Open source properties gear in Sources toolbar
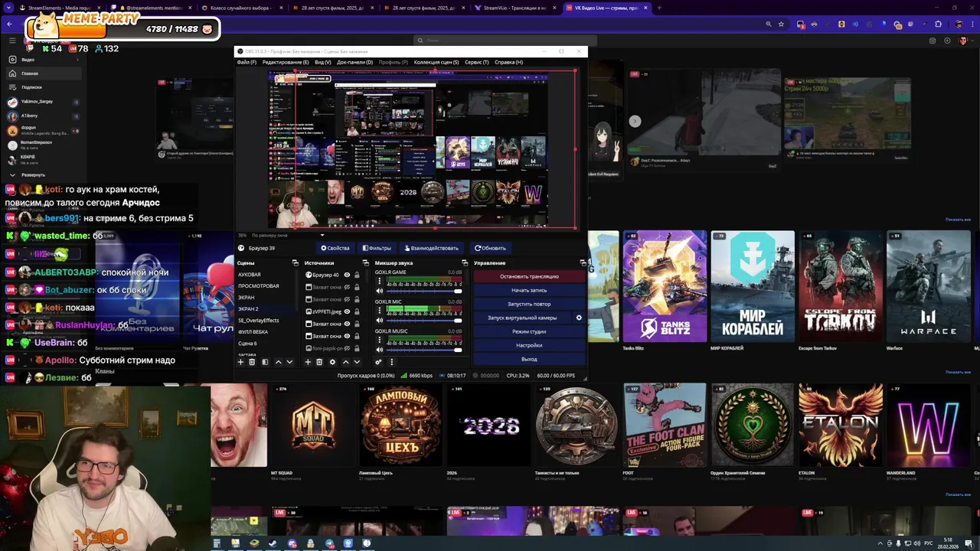 (332, 362)
